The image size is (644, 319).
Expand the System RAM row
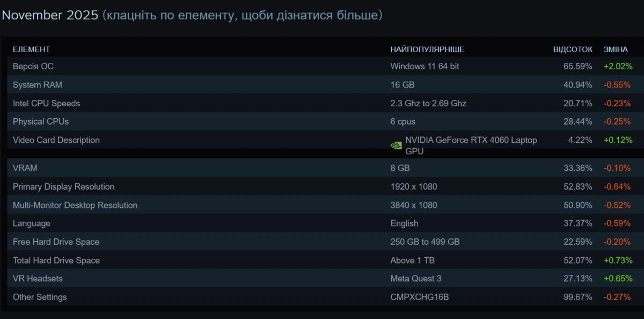tap(38, 85)
